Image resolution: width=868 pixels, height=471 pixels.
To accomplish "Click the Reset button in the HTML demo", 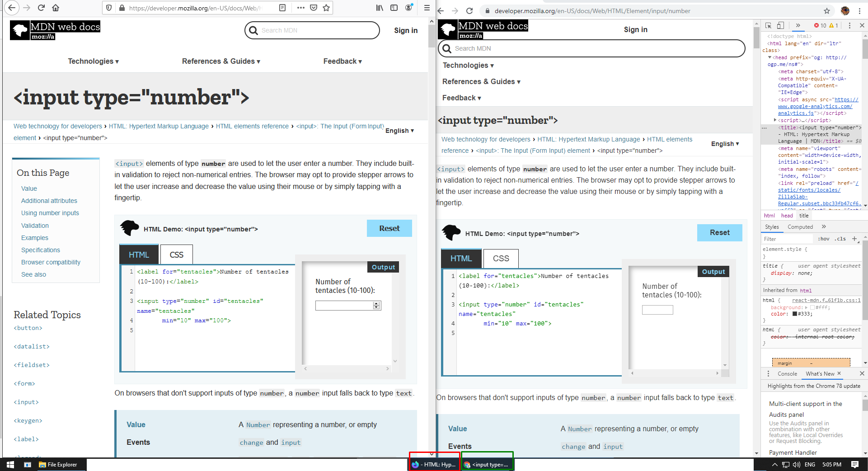I will pos(389,228).
